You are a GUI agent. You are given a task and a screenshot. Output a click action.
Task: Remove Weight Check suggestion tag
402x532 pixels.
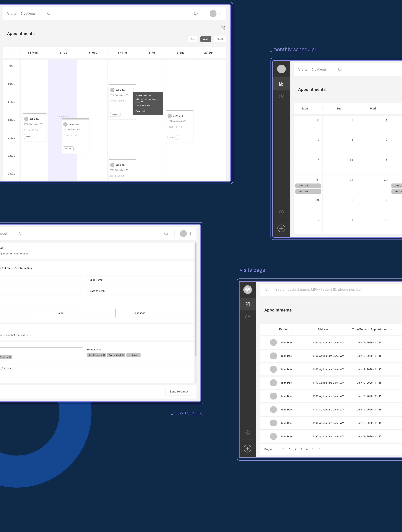[123, 355]
